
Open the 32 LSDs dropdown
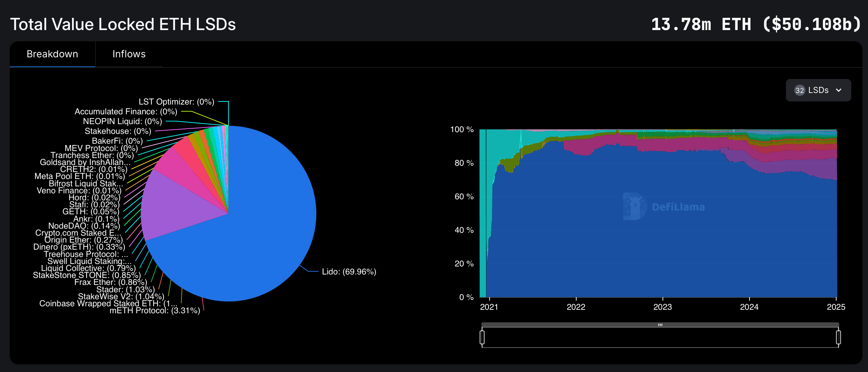818,90
